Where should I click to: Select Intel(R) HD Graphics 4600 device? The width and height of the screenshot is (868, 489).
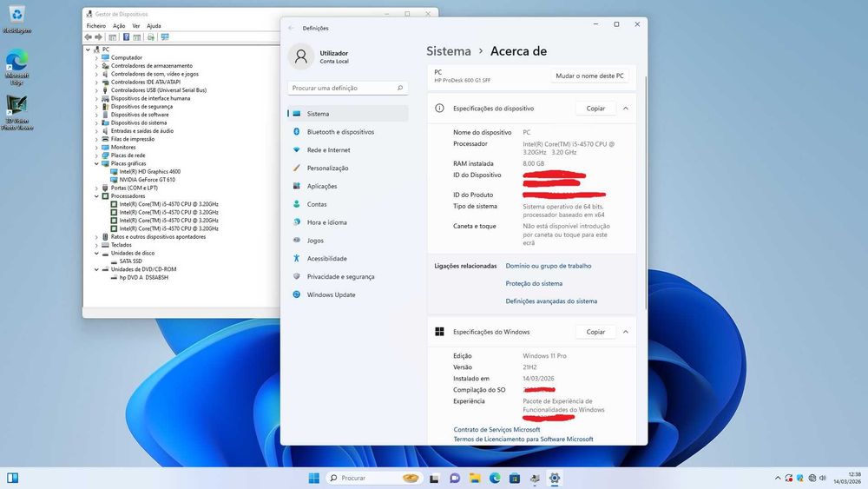[x=150, y=172]
